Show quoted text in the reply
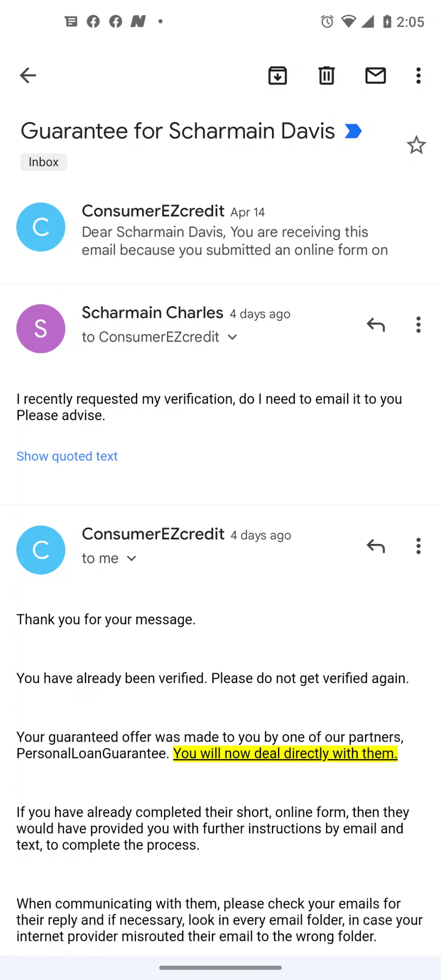The height and width of the screenshot is (980, 441). (67, 456)
